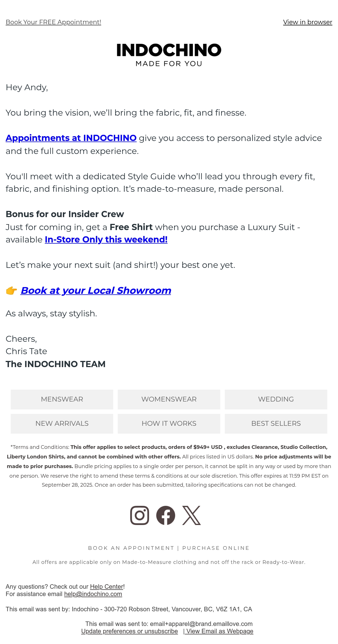This screenshot has height=644, width=338.
Task: Open the Instagram icon
Action: [x=139, y=515]
